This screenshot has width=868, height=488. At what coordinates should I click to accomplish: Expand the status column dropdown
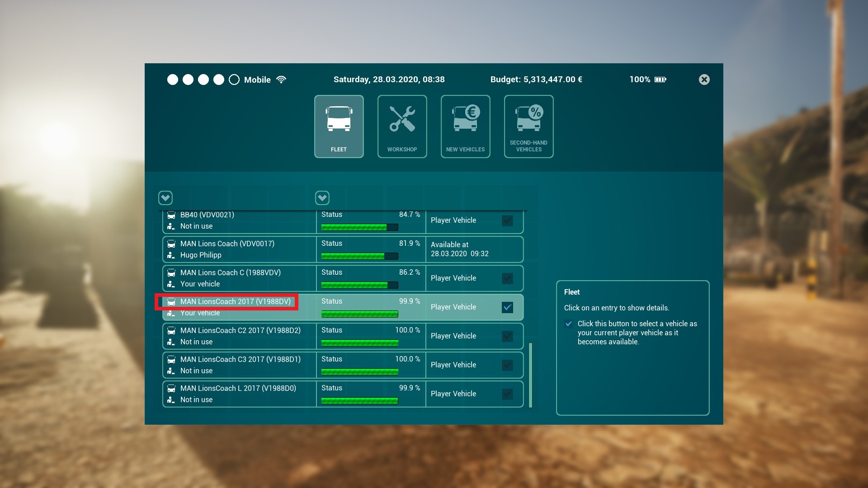(322, 197)
